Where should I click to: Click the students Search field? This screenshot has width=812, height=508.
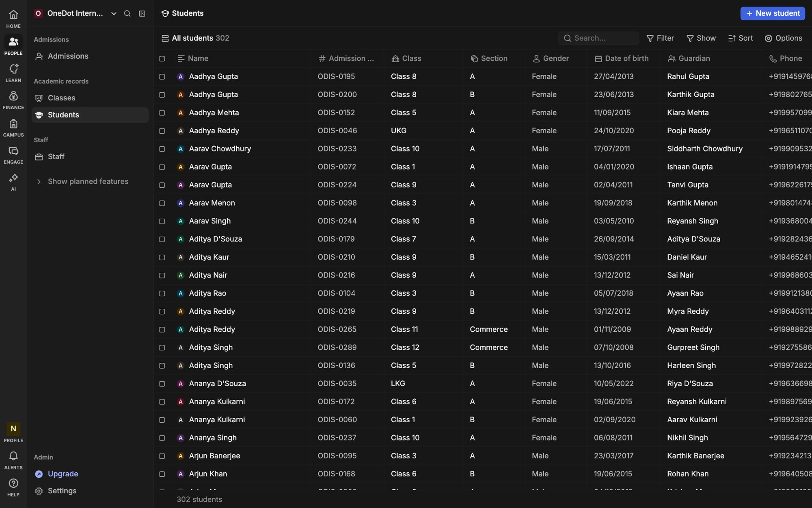(598, 38)
